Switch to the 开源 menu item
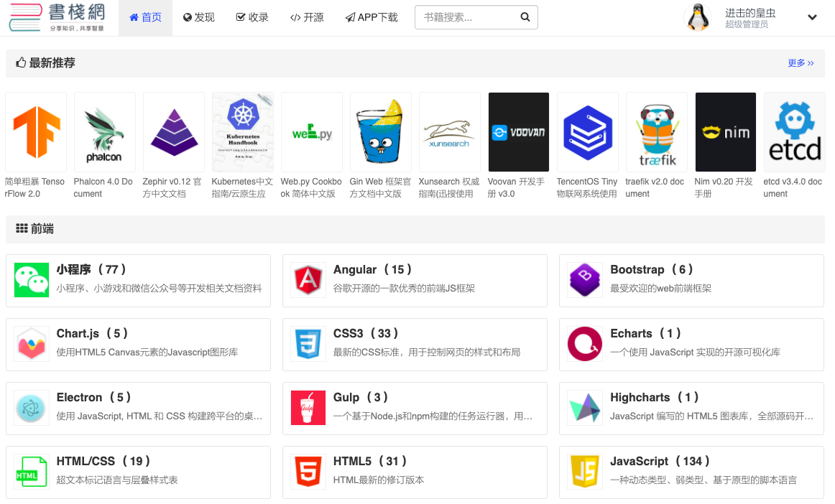 pos(307,17)
